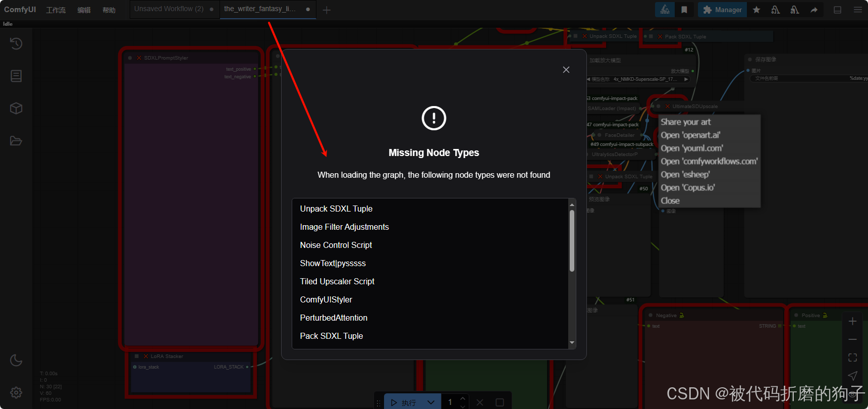868x409 pixels.
Task: Click the clear queue square icon
Action: [500, 402]
